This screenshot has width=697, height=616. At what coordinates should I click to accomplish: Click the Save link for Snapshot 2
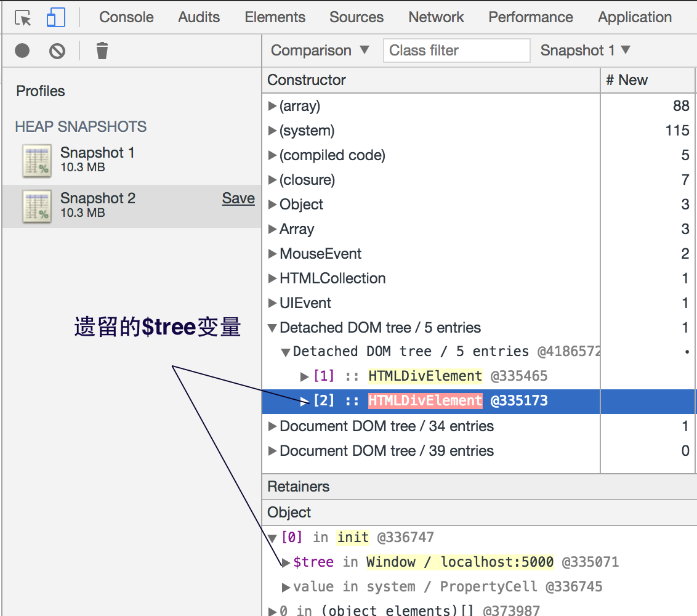(238, 198)
